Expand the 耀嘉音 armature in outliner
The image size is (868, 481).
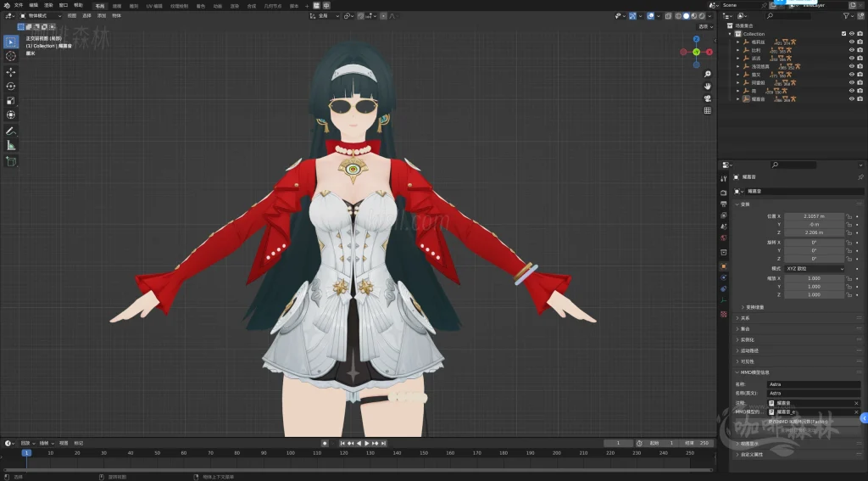(738, 99)
